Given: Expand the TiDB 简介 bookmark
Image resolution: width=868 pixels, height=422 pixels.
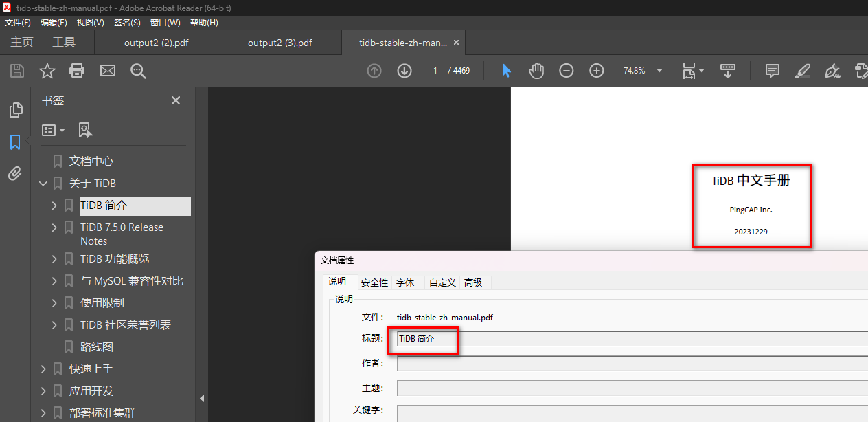Looking at the screenshot, I should coord(54,206).
